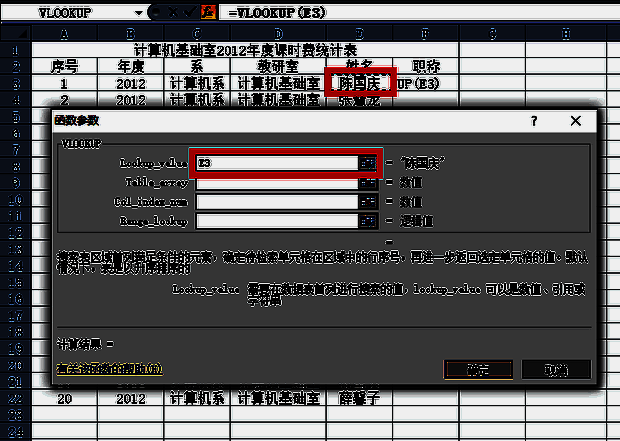Click the Lookup_value range selector icon
This screenshot has height=441, width=620.
pos(369,161)
